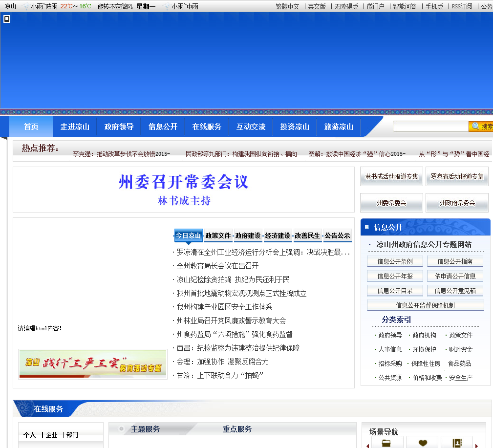Open the 旅游凉山 navigation menu
The width and height of the screenshot is (493, 448).
[339, 127]
